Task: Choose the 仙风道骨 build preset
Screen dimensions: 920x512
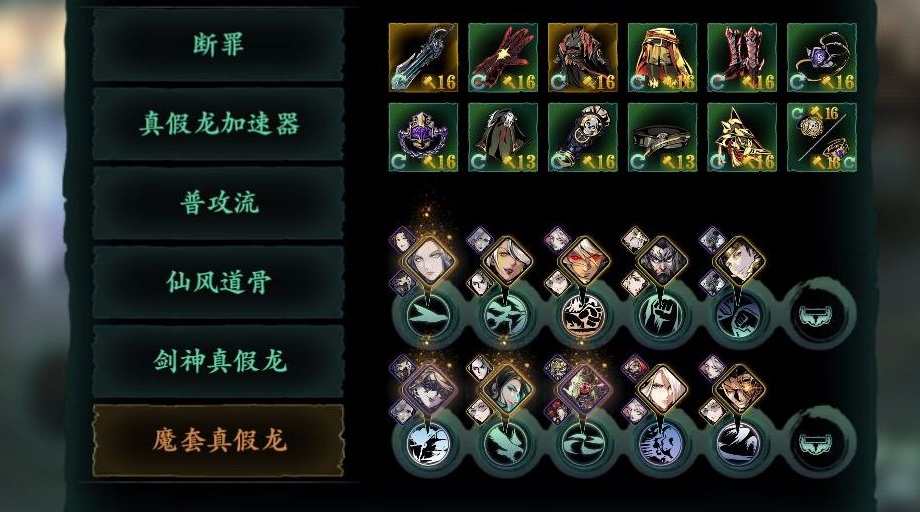Action: coord(218,283)
